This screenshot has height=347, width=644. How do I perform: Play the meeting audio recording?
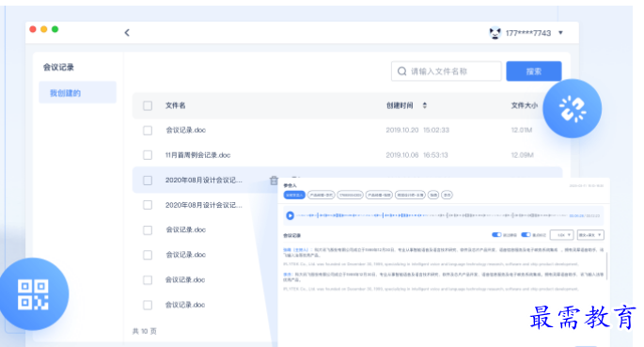pyautogui.click(x=290, y=215)
